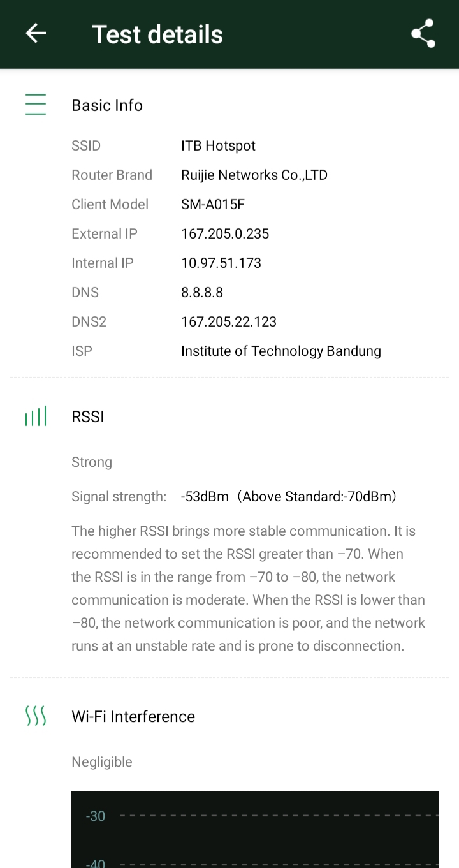Tap the Basic Info list icon
Screen dimensions: 459x868
[36, 105]
